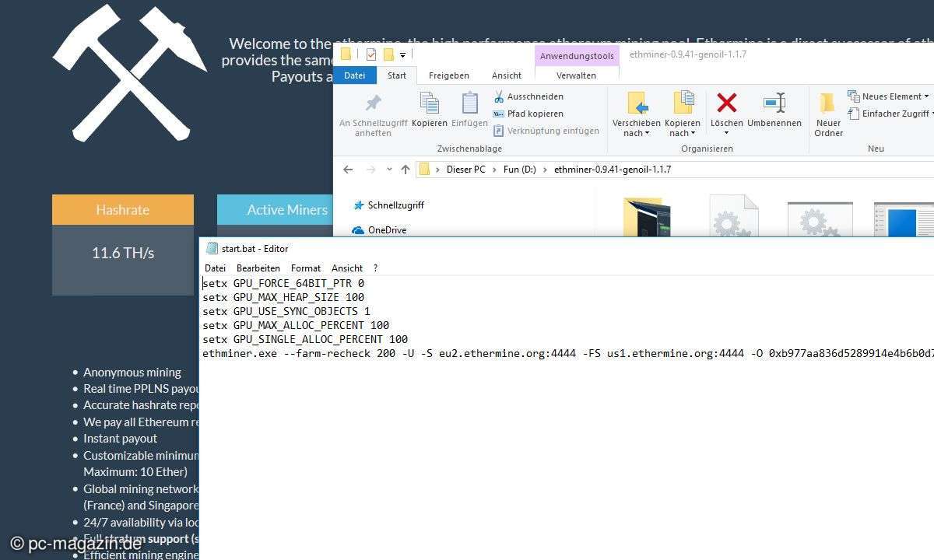The height and width of the screenshot is (560, 934).
Task: Click start.bat Editor notepad icon
Action: click(212, 248)
